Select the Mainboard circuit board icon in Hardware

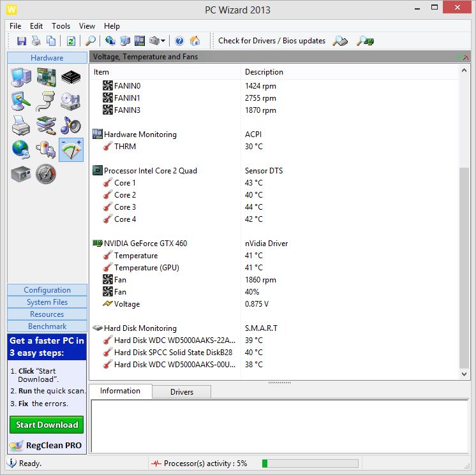tap(46, 77)
